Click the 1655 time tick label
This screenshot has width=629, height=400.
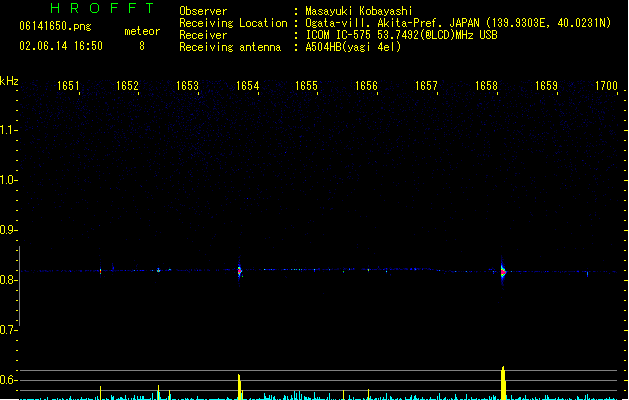(x=306, y=86)
